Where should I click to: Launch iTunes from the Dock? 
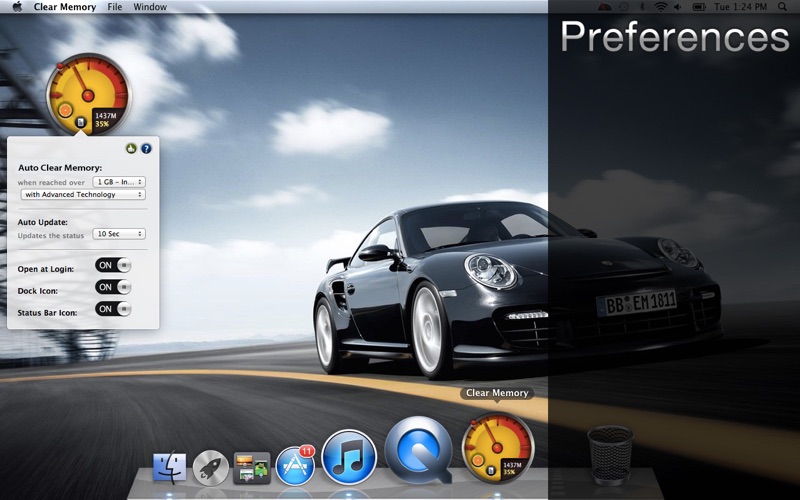tap(349, 456)
